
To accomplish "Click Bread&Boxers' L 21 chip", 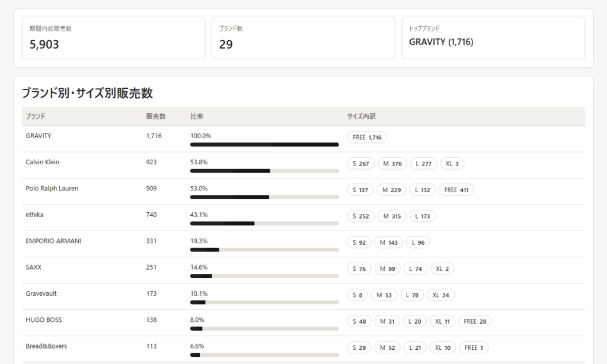I will (x=415, y=348).
